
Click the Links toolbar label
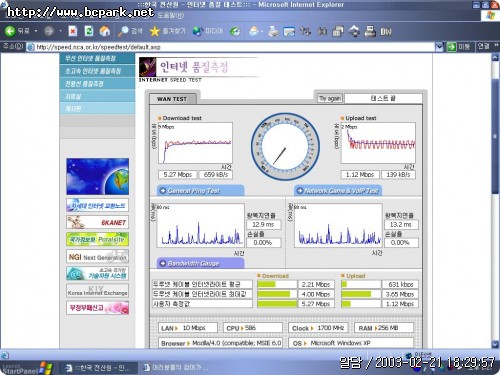point(484,46)
